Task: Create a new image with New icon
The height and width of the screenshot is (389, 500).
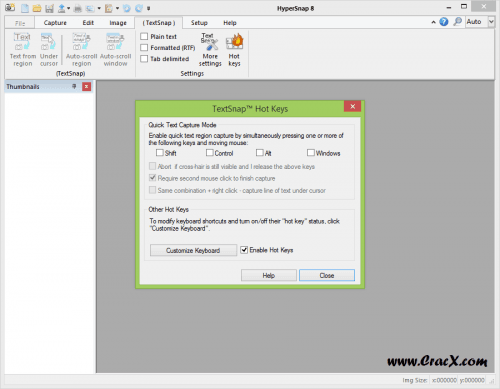Action: [x=25, y=8]
